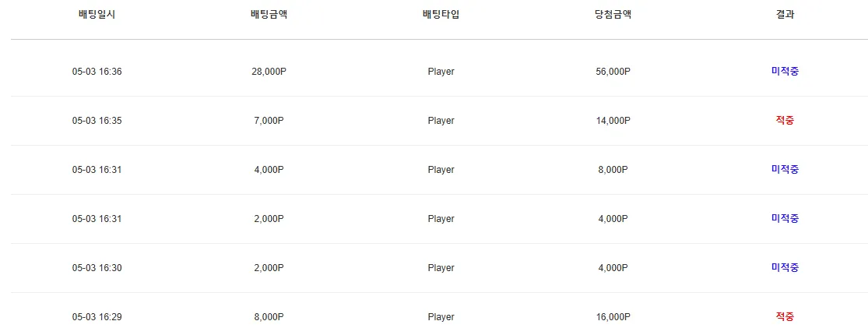The height and width of the screenshot is (328, 868).
Task: Click Player type in the 28,000P row
Action: 441,72
